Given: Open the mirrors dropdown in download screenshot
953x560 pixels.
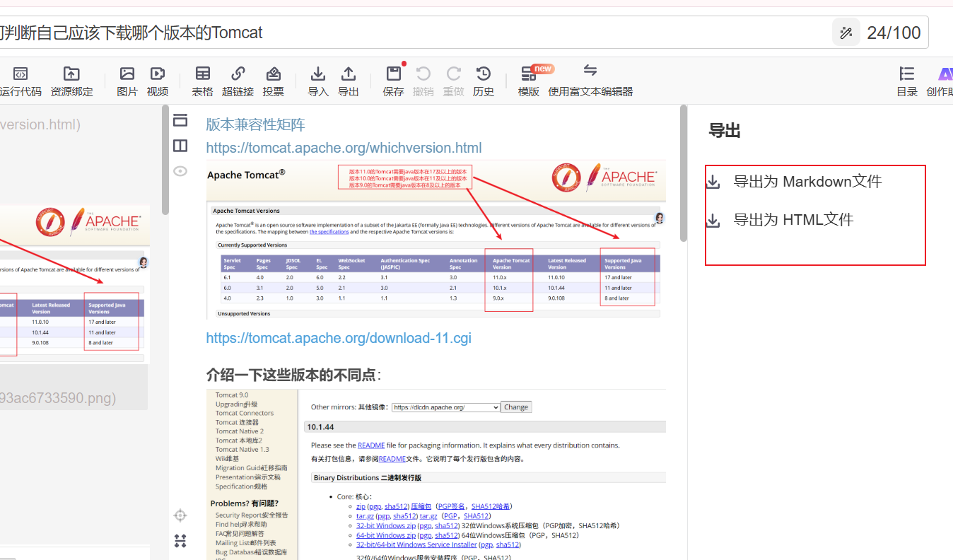Looking at the screenshot, I should 445,407.
